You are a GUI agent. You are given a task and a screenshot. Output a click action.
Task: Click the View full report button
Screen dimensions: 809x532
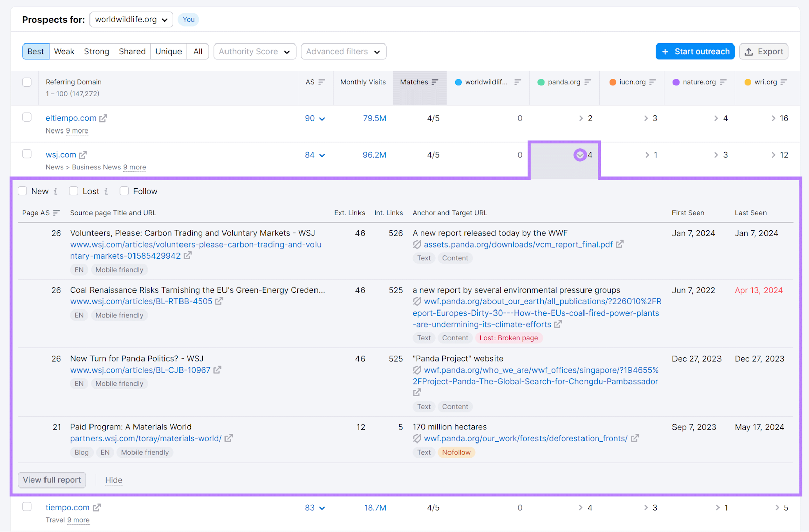(52, 480)
